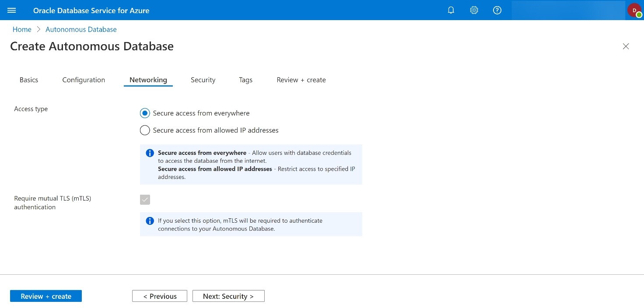Click the Create Autonomous Database heading
This screenshot has width=644, height=308.
click(92, 46)
